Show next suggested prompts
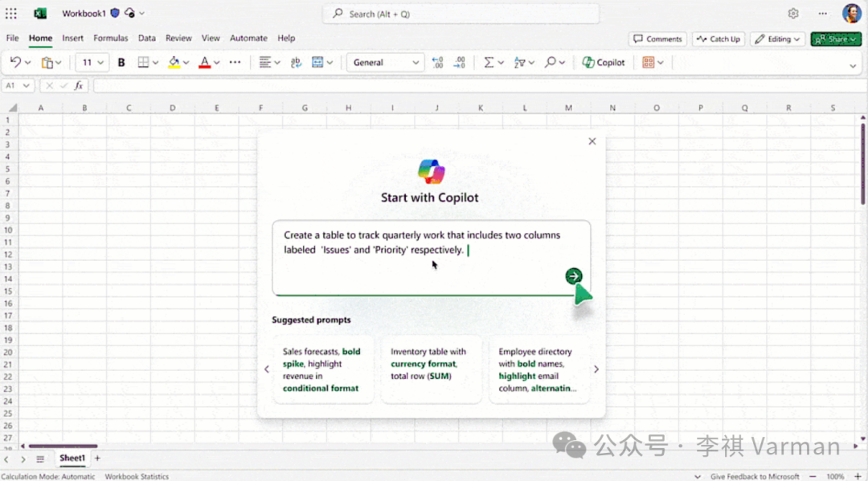This screenshot has height=481, width=868. (596, 369)
